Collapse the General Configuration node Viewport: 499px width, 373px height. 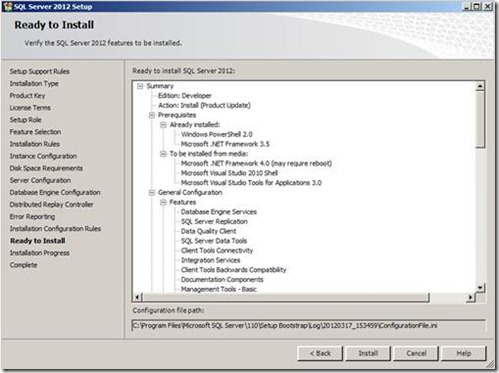[x=152, y=192]
